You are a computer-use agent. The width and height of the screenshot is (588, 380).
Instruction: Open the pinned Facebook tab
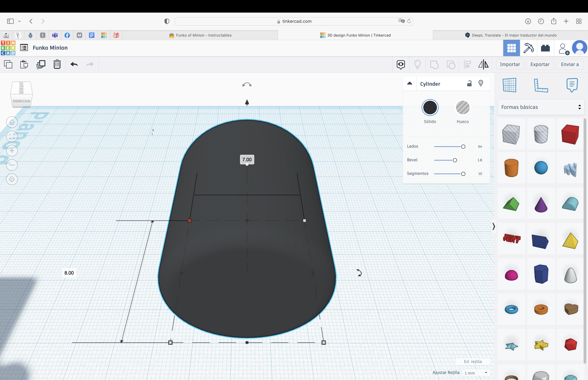pos(67,35)
